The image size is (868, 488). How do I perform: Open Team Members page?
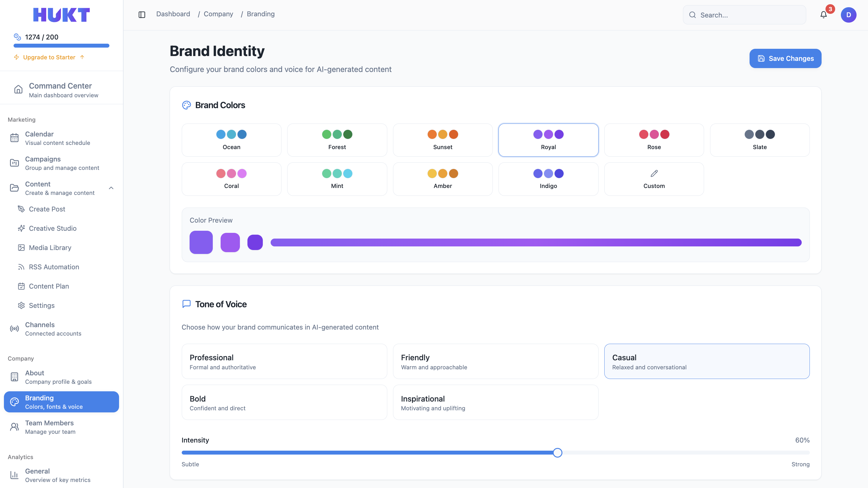49,427
